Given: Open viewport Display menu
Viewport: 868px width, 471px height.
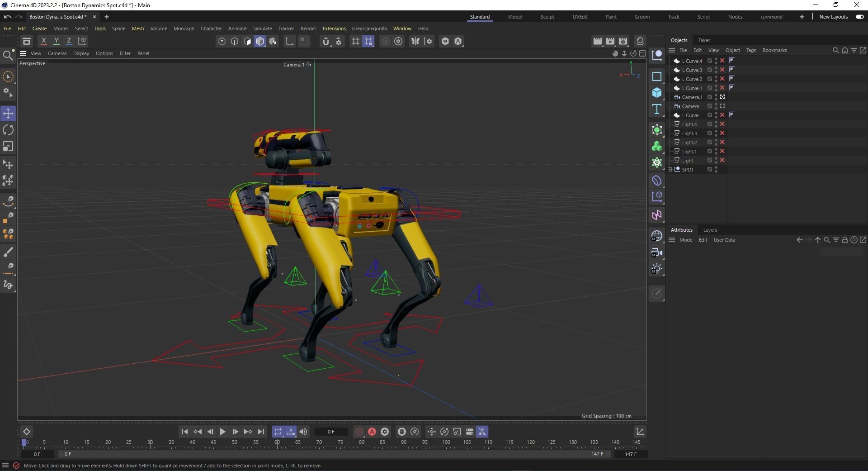Looking at the screenshot, I should point(81,53).
